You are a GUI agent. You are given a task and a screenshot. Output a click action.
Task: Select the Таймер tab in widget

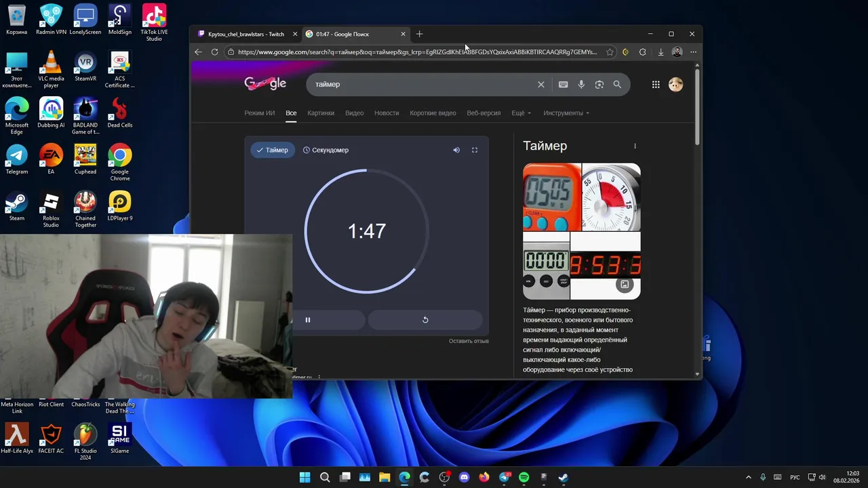272,150
